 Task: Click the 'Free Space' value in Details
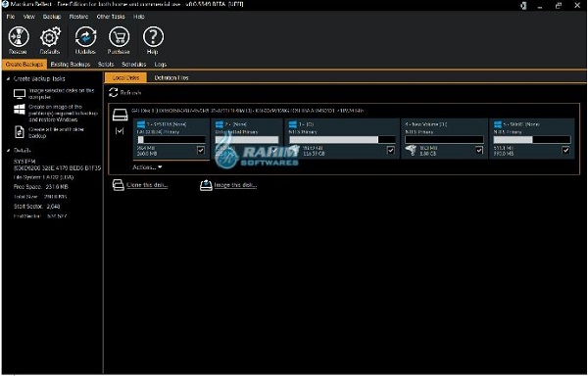click(x=57, y=187)
